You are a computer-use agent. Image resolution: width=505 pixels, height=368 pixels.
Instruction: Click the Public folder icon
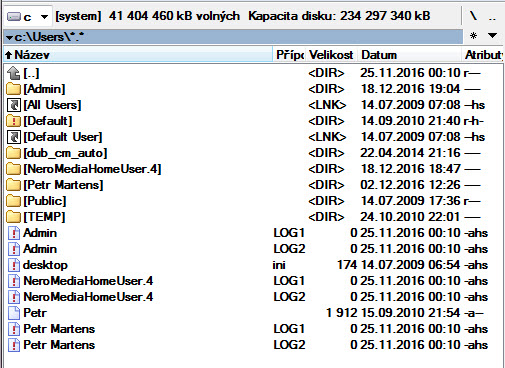click(x=14, y=201)
